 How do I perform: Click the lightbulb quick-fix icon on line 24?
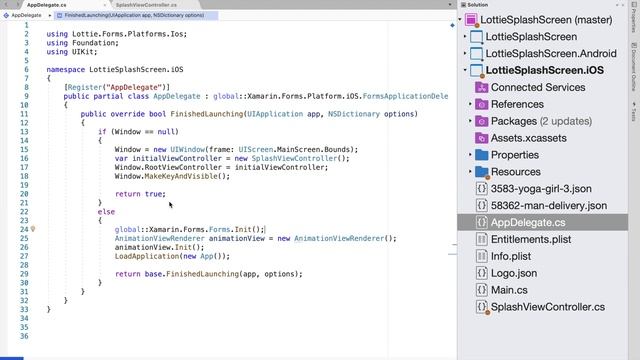click(x=33, y=229)
